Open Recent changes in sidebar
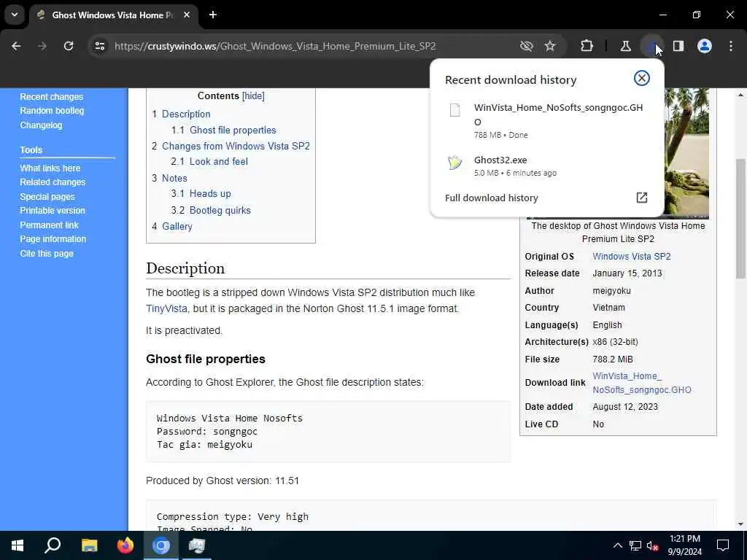The image size is (747, 560). click(x=52, y=97)
